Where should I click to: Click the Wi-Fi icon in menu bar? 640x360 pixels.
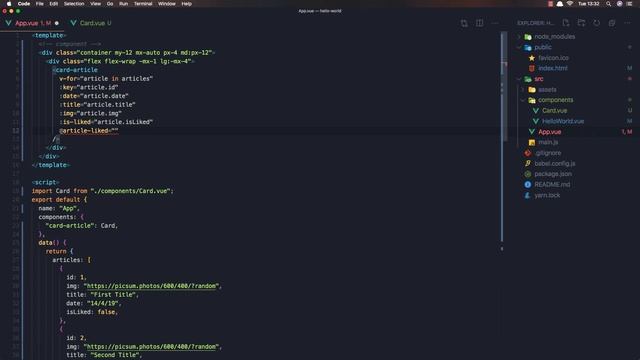570,4
